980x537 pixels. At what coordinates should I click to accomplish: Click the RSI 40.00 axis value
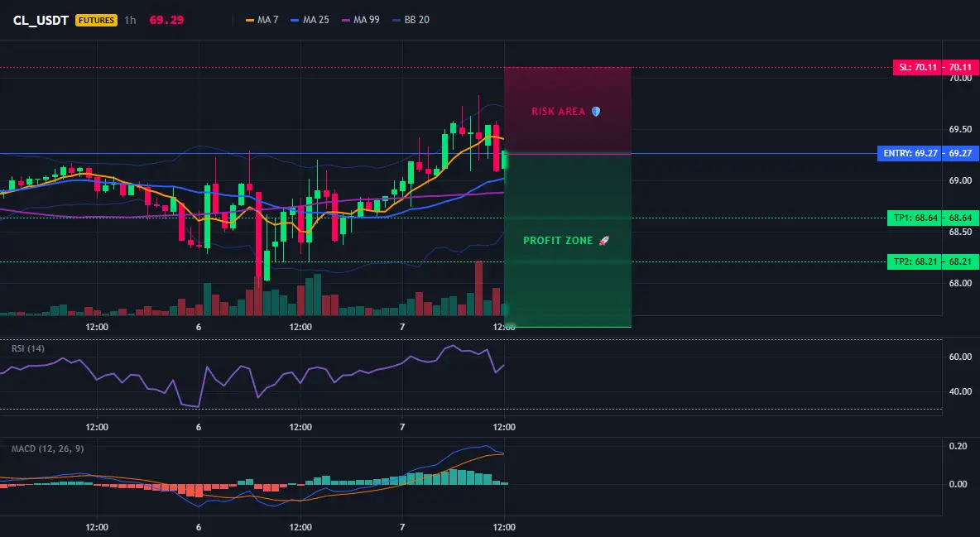pyautogui.click(x=961, y=392)
